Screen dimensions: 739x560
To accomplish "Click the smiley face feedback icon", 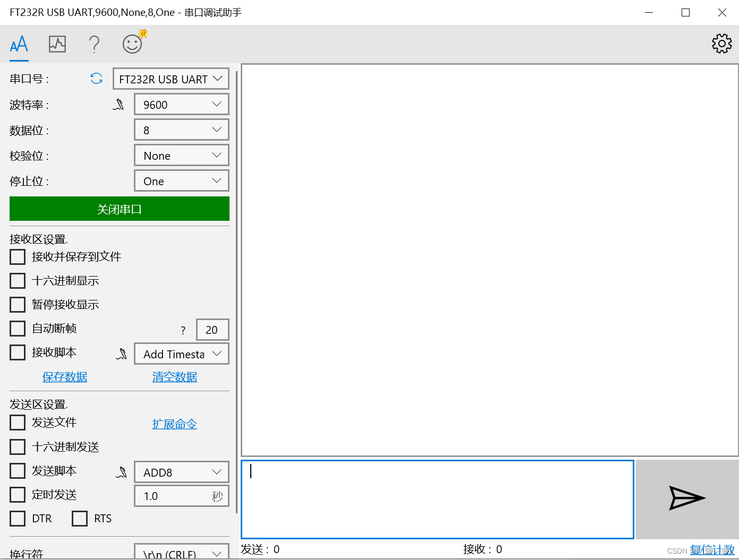I will 133,42.
